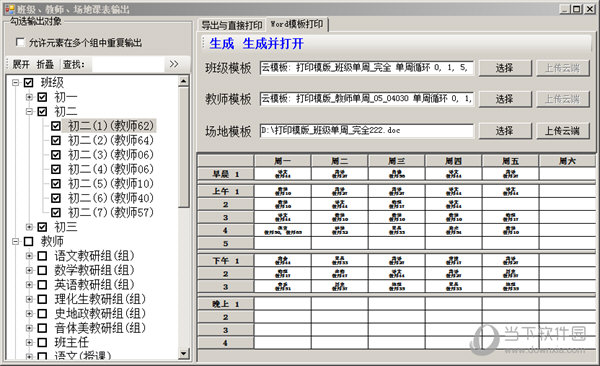Uncheck the 初一 checkbox
The width and height of the screenshot is (600, 366).
pyautogui.click(x=42, y=97)
